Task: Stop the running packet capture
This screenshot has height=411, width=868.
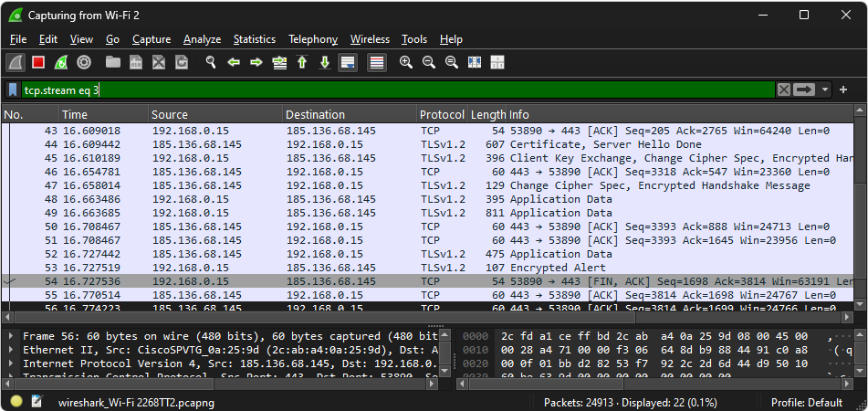Action: [38, 63]
